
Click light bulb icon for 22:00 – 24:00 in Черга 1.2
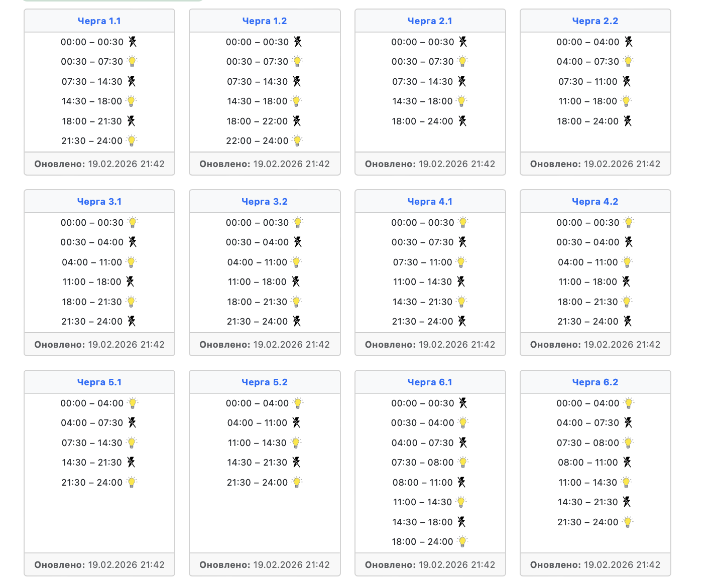pos(298,141)
